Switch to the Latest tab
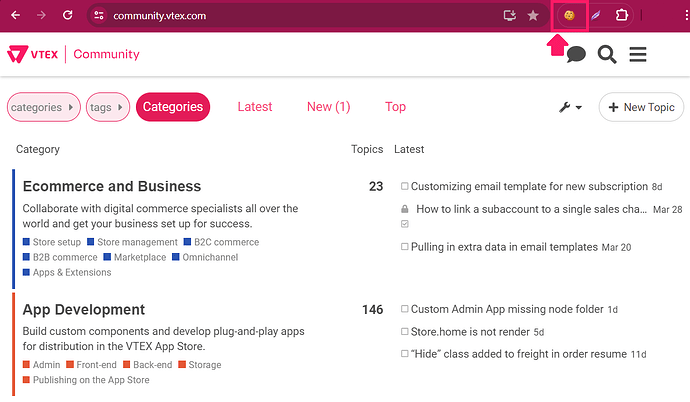 [x=255, y=107]
